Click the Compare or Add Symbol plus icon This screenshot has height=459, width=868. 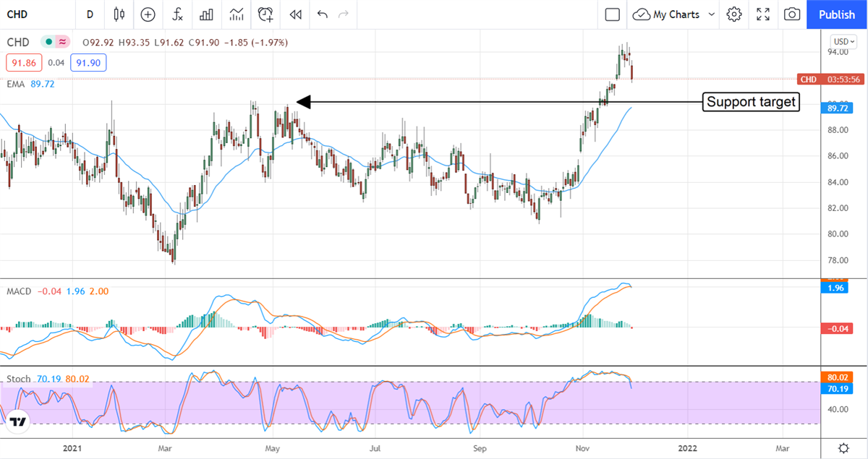point(148,14)
